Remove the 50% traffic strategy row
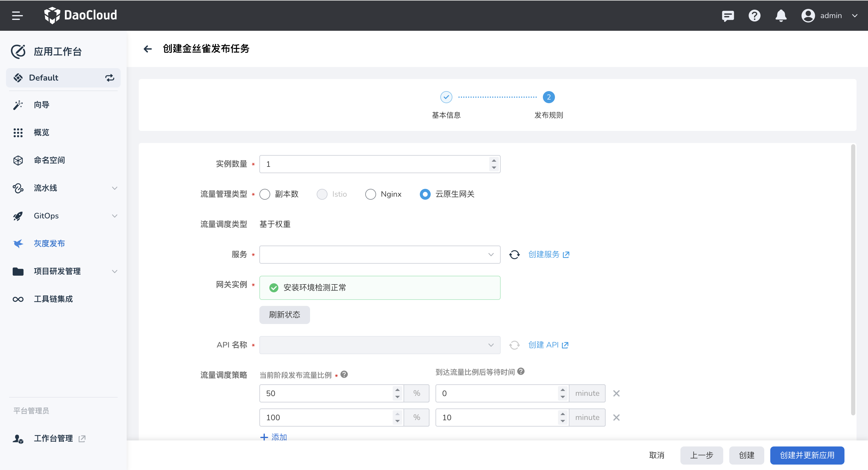The height and width of the screenshot is (470, 868). click(x=616, y=393)
